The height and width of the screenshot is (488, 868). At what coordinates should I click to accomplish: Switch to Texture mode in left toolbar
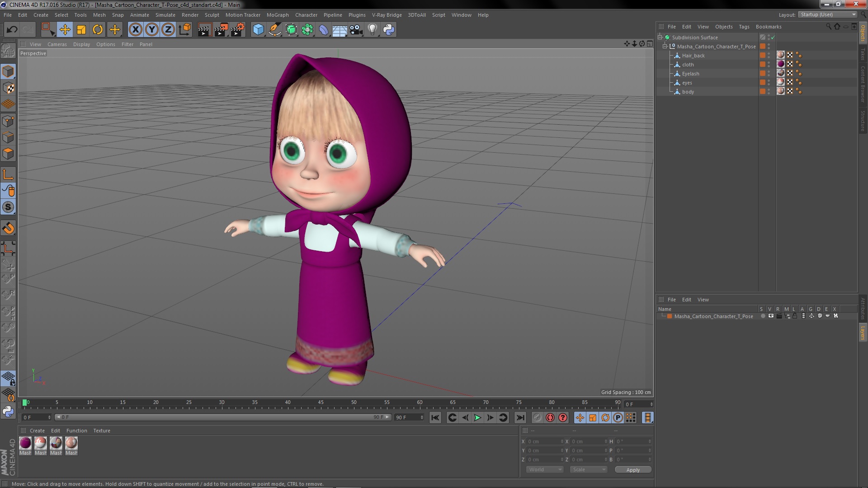pyautogui.click(x=8, y=88)
